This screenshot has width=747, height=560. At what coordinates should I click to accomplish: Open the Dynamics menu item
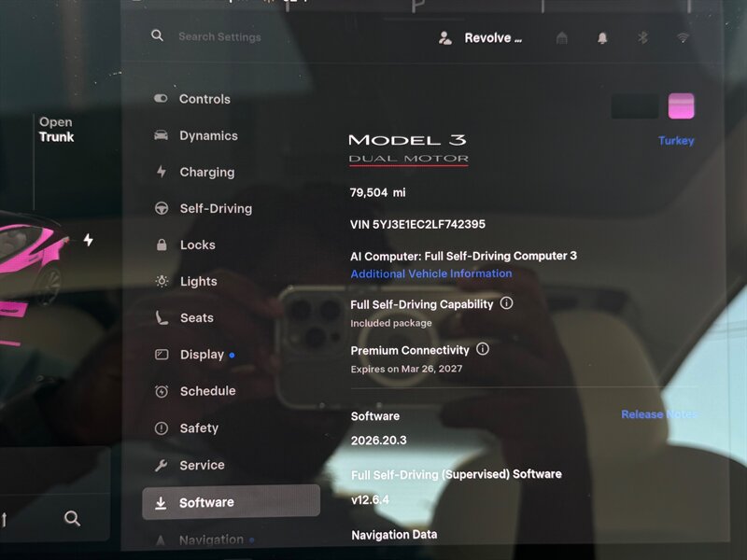[x=208, y=135]
